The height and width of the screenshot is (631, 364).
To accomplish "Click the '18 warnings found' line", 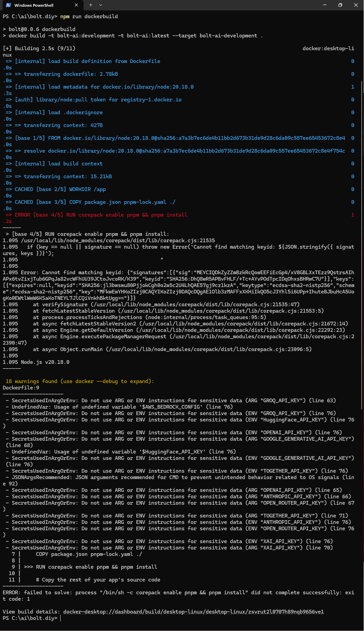I will point(79,381).
